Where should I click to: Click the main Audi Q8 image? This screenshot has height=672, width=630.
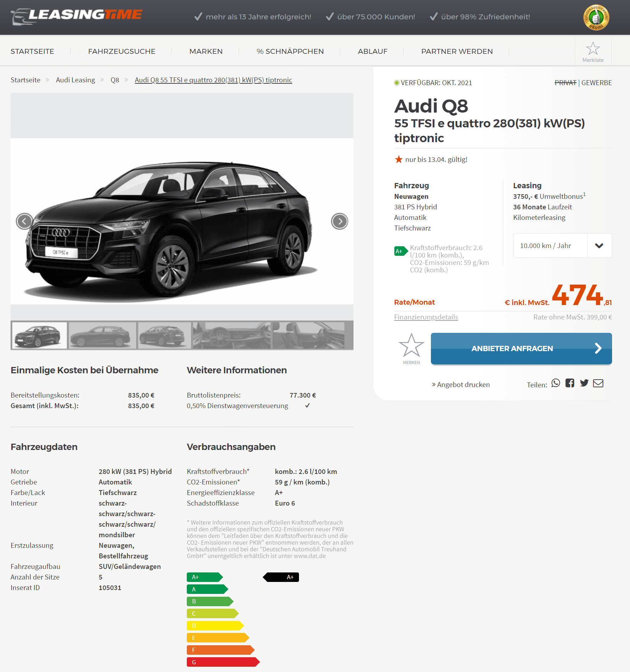click(x=182, y=221)
